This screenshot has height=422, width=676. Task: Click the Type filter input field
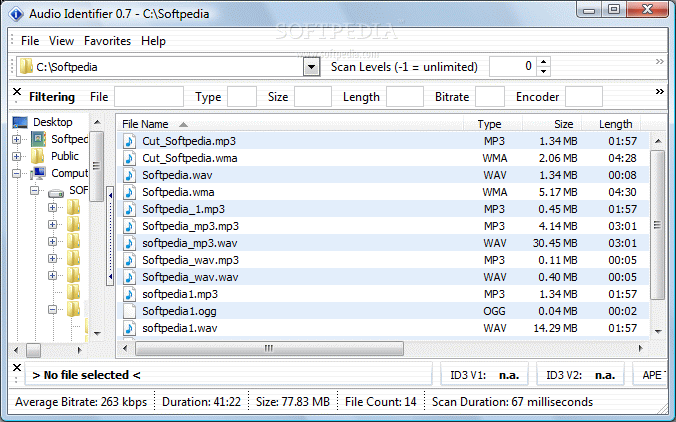(242, 97)
